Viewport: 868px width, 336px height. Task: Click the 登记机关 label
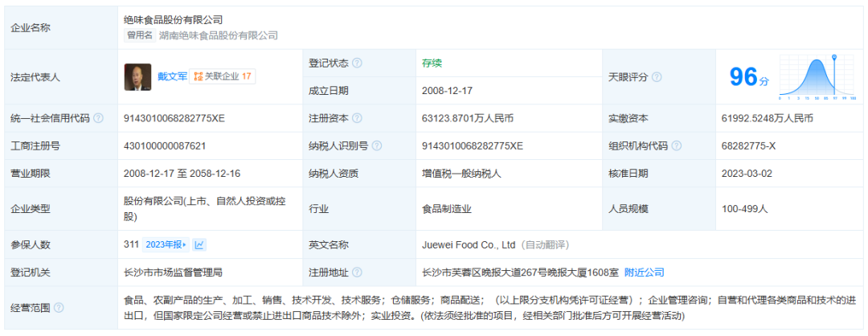(31, 272)
